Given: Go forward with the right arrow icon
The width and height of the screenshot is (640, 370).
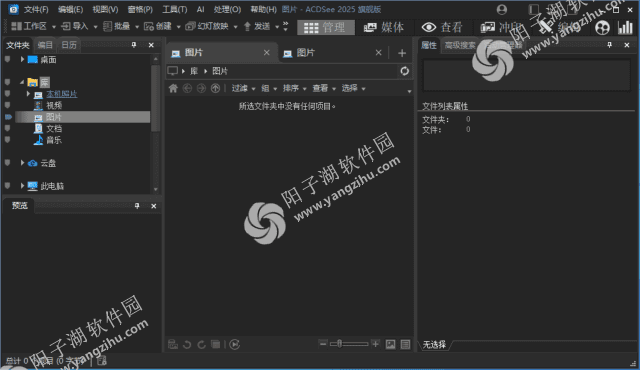Looking at the screenshot, I should 201,88.
